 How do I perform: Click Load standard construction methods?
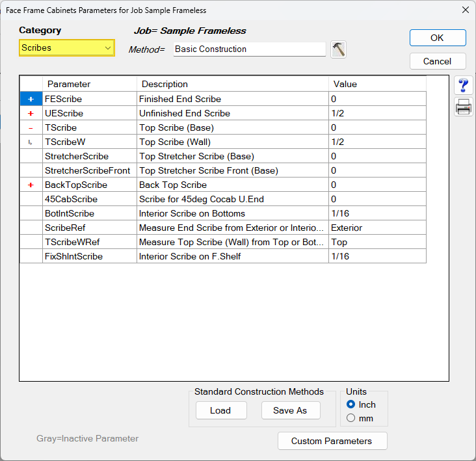coord(221,410)
